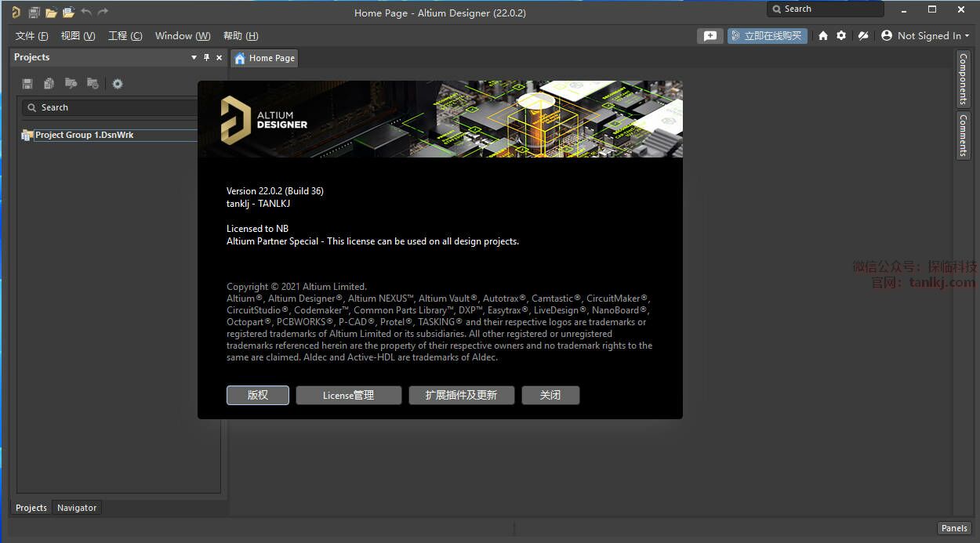Click the Projects panel compile documents icon

[x=49, y=84]
